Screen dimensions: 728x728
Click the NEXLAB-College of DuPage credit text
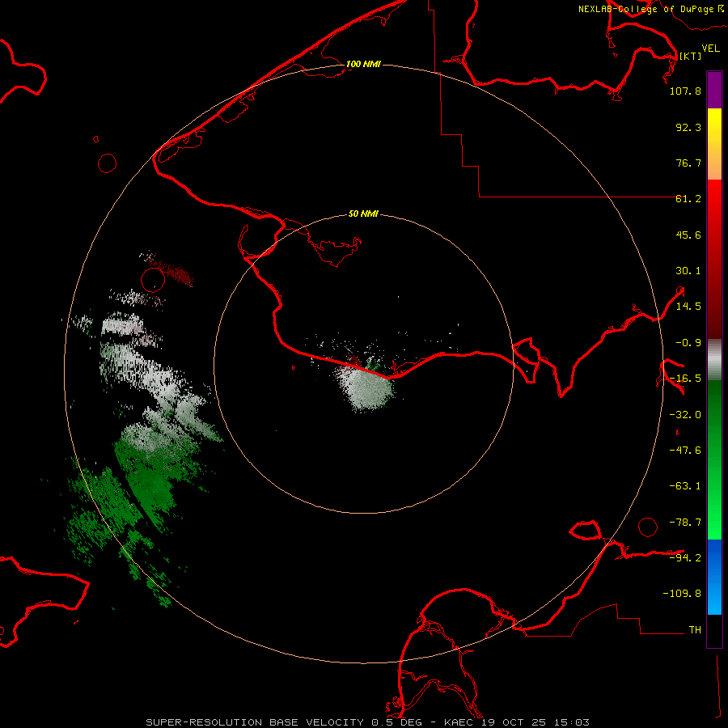pos(651,9)
